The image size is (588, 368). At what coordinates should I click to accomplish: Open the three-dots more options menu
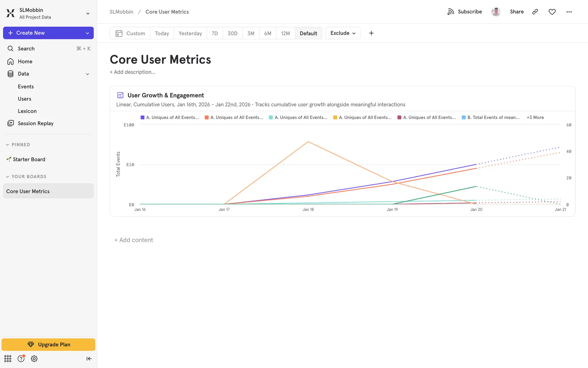click(569, 12)
